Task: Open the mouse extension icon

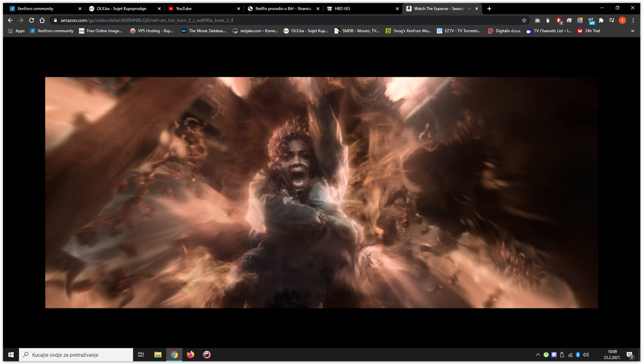Action: pos(548,21)
